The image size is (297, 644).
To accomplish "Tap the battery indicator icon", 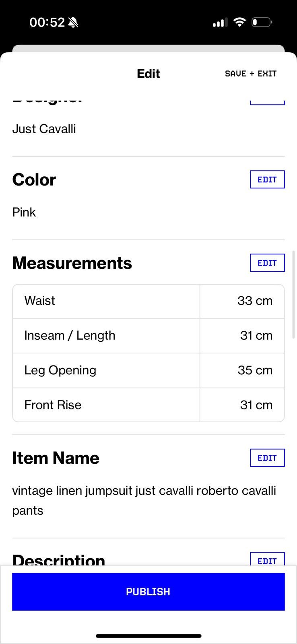I will (262, 22).
